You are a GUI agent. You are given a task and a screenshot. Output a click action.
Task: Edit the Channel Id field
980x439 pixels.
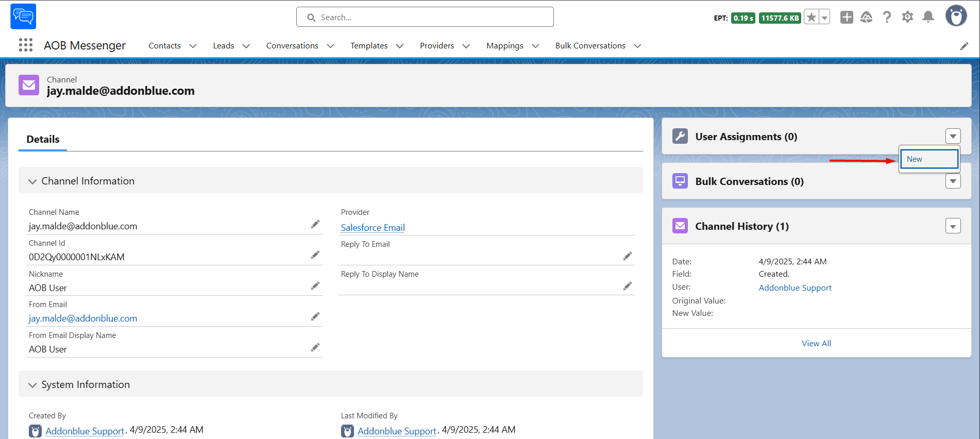click(315, 255)
